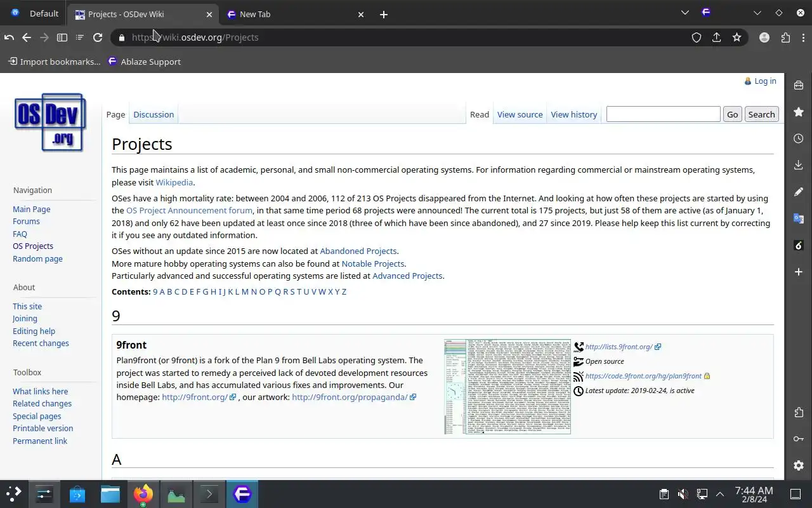The image size is (812, 508).
Task: Click the undo close tab icon
Action: pos(9,37)
